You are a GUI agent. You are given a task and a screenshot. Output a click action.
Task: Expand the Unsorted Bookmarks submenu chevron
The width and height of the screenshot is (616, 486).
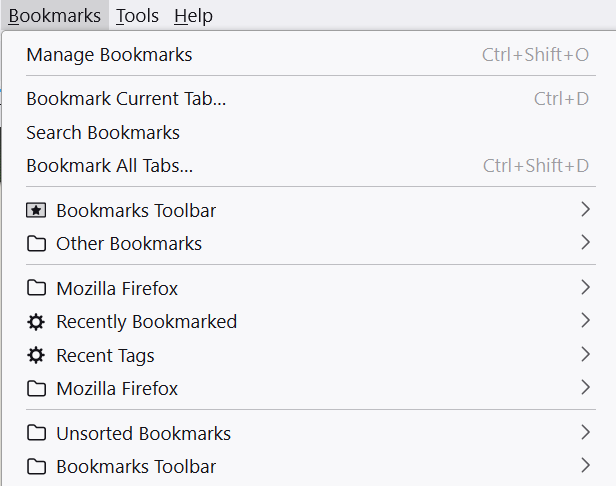[x=585, y=433]
